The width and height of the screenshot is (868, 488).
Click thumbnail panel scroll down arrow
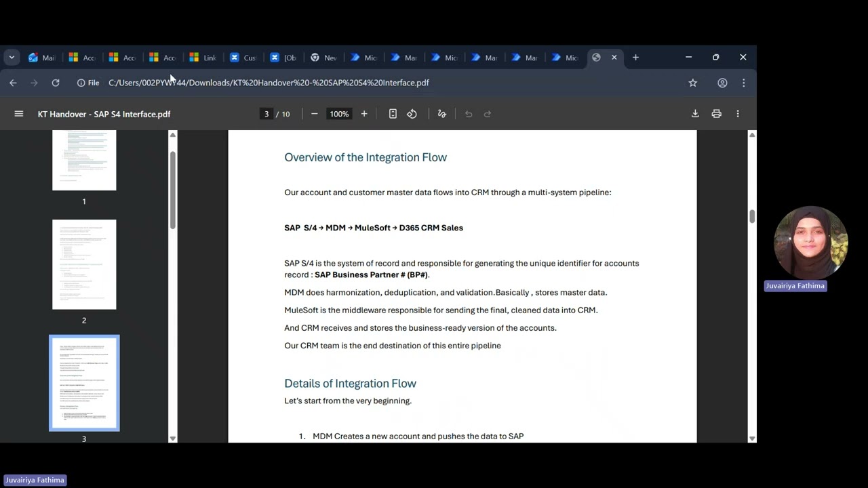172,439
